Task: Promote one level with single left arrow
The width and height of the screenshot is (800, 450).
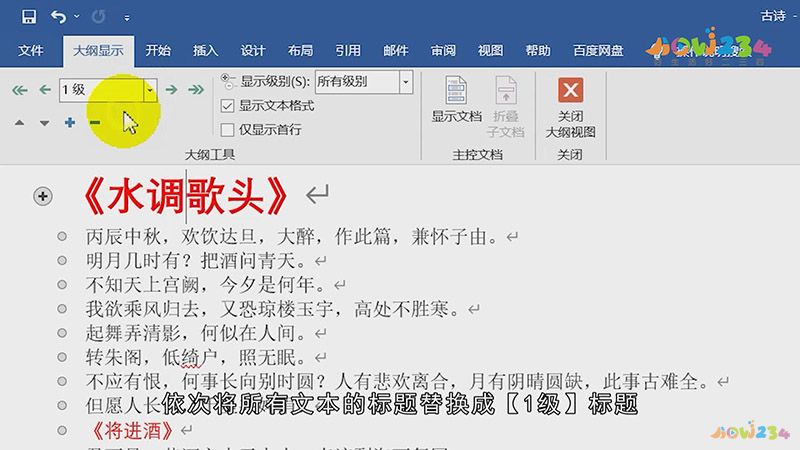Action: (x=45, y=90)
